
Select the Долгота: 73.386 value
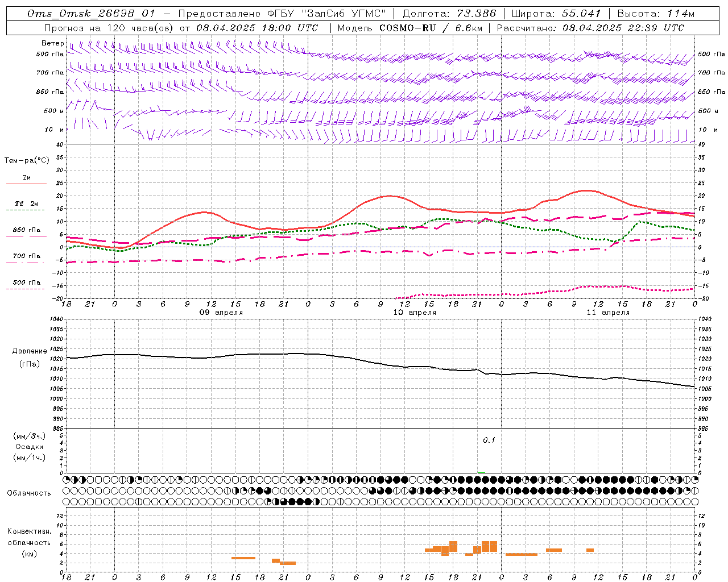(449, 14)
